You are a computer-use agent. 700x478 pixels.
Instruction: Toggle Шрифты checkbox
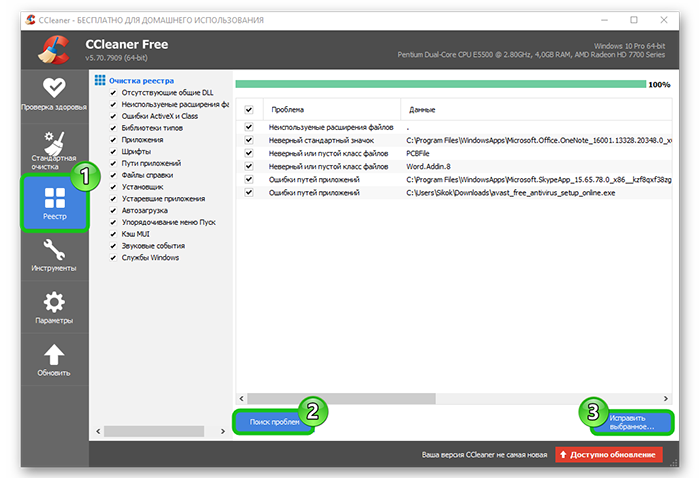pos(113,152)
